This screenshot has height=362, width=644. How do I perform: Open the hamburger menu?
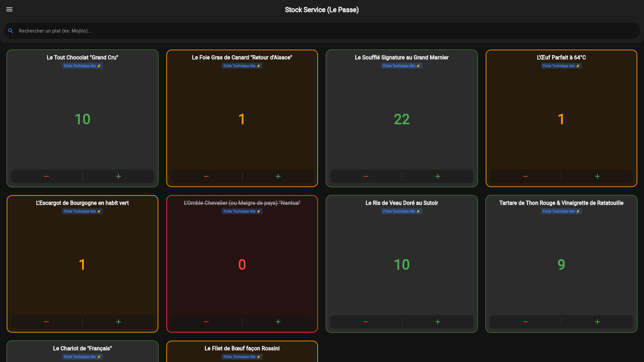point(9,9)
